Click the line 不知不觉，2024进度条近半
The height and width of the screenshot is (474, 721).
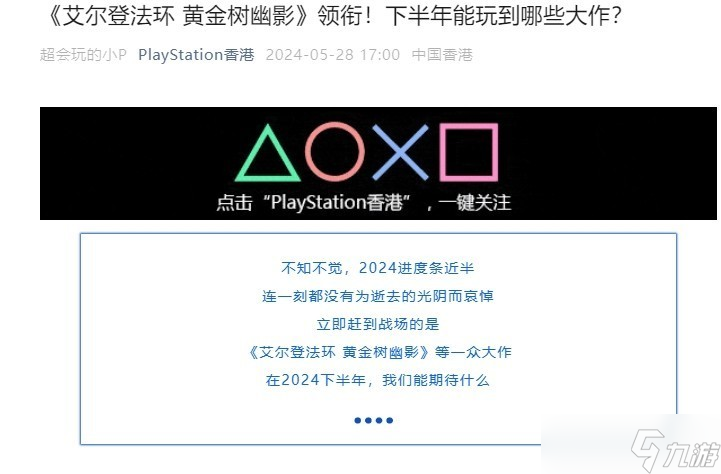[378, 268]
